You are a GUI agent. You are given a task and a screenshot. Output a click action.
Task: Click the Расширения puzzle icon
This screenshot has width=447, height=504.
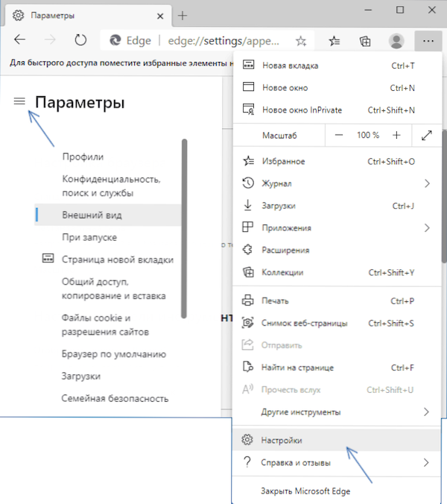tap(247, 250)
